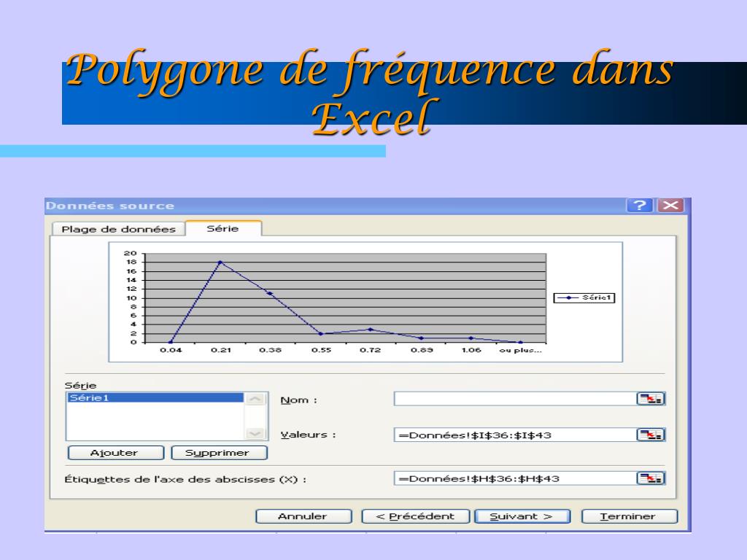This screenshot has width=747, height=560.
Task: Click inside the Nom input field
Action: 516,399
